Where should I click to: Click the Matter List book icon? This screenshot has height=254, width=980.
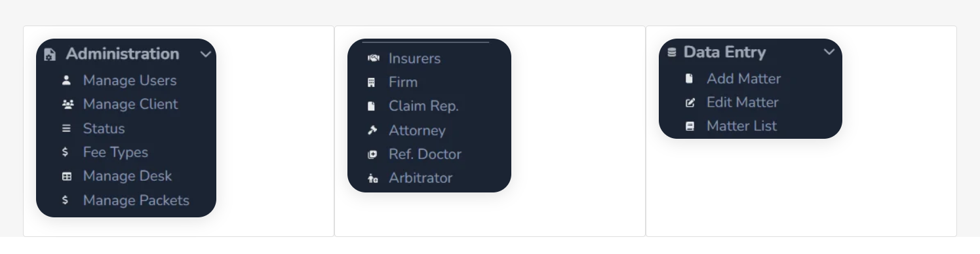coord(690,126)
